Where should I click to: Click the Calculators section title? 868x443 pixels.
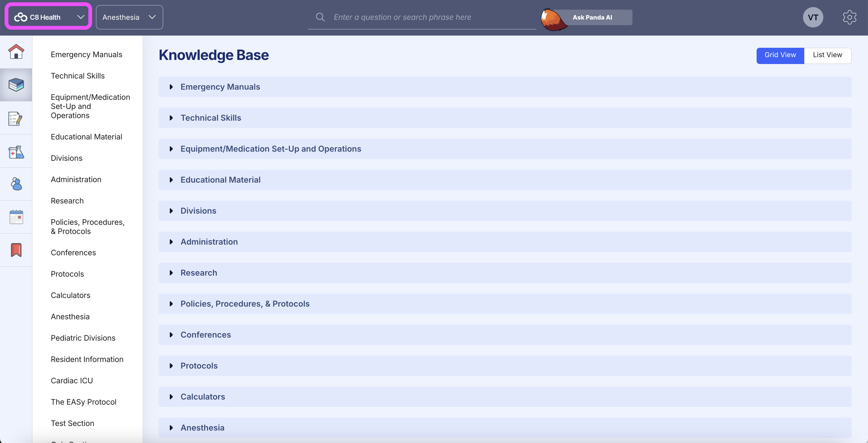coord(203,397)
